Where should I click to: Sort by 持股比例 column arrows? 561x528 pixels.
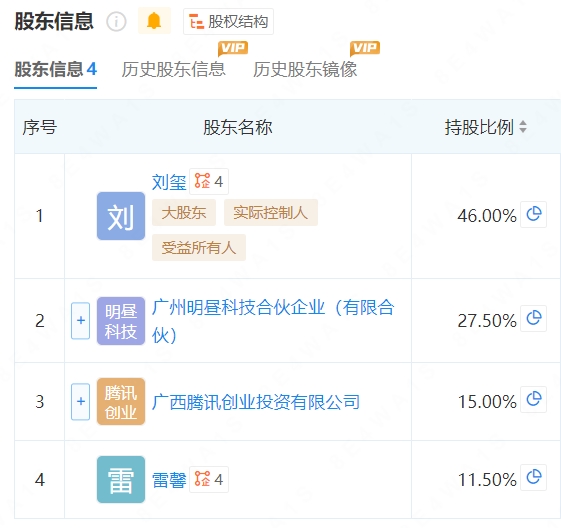523,127
